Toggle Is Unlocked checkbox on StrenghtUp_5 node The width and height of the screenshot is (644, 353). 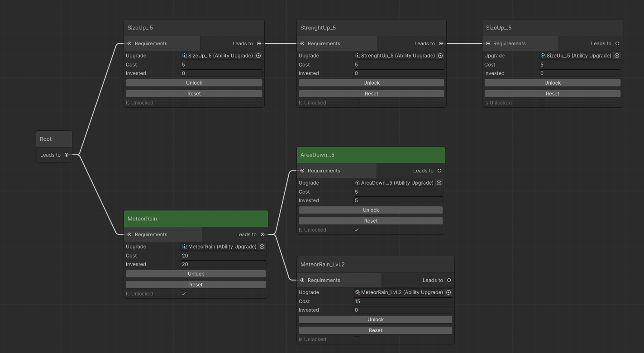click(x=357, y=103)
